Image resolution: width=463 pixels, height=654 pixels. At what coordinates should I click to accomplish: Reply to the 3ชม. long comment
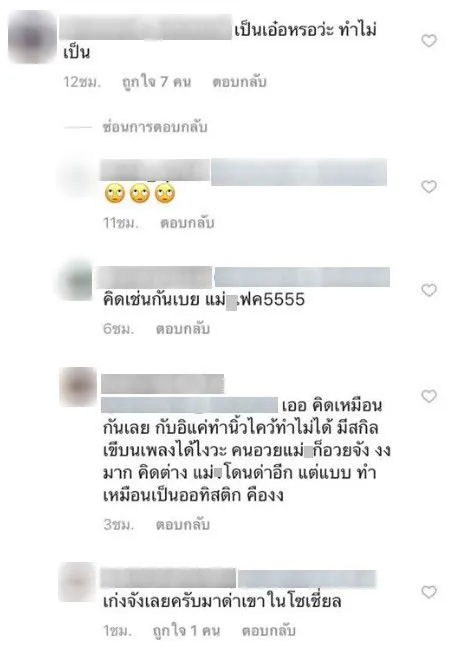[x=183, y=524]
